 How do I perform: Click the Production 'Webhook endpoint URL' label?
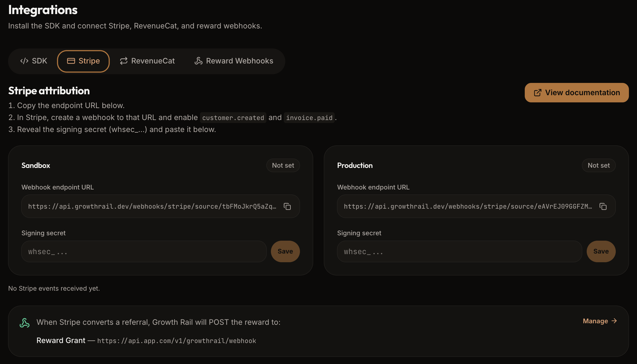pos(373,187)
